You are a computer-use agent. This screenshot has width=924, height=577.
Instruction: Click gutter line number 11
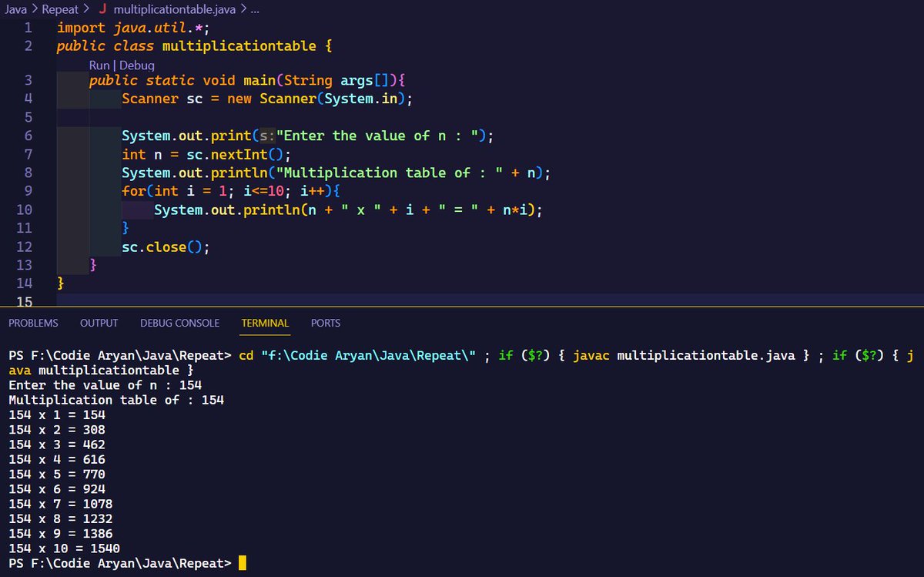[x=24, y=228]
